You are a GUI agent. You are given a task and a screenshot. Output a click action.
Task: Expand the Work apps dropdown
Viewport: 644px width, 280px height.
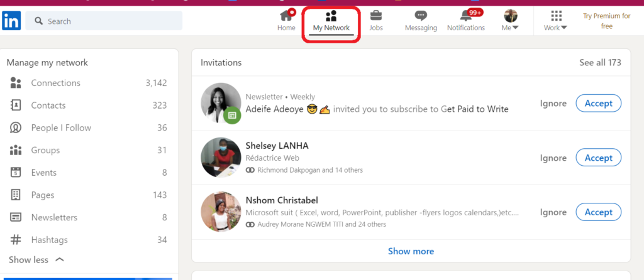[555, 21]
